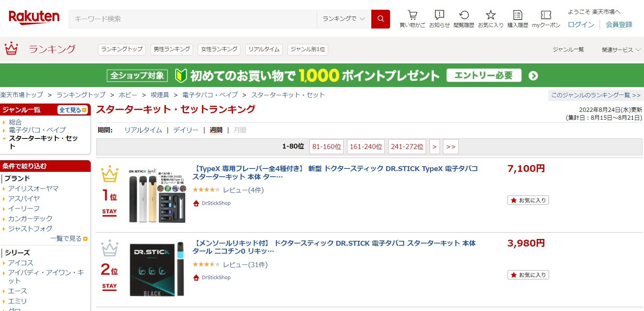Click the DrStickShop house icon for rank 2
Screen dimensions: 644x311
[196, 278]
